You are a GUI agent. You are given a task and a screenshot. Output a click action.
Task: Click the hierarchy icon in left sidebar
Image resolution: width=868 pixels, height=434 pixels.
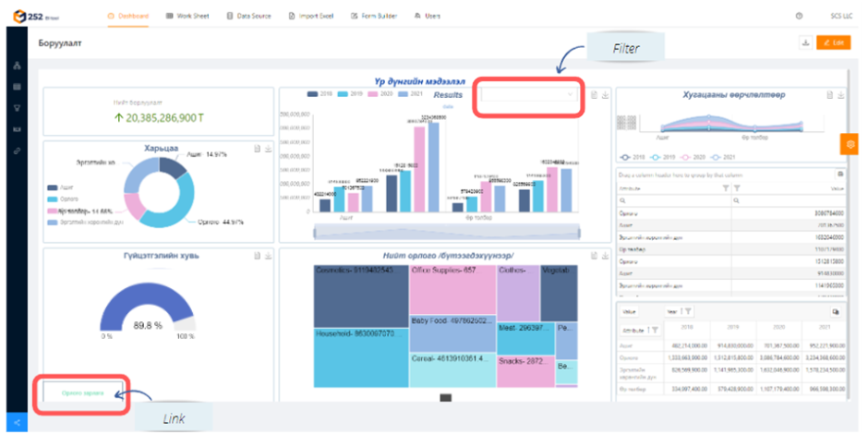coord(17,66)
